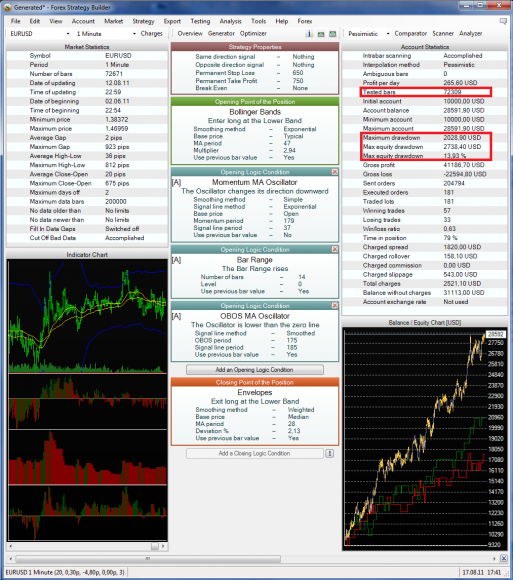Select the Strategy Properties slot
The height and width of the screenshot is (580, 513).
click(255, 69)
